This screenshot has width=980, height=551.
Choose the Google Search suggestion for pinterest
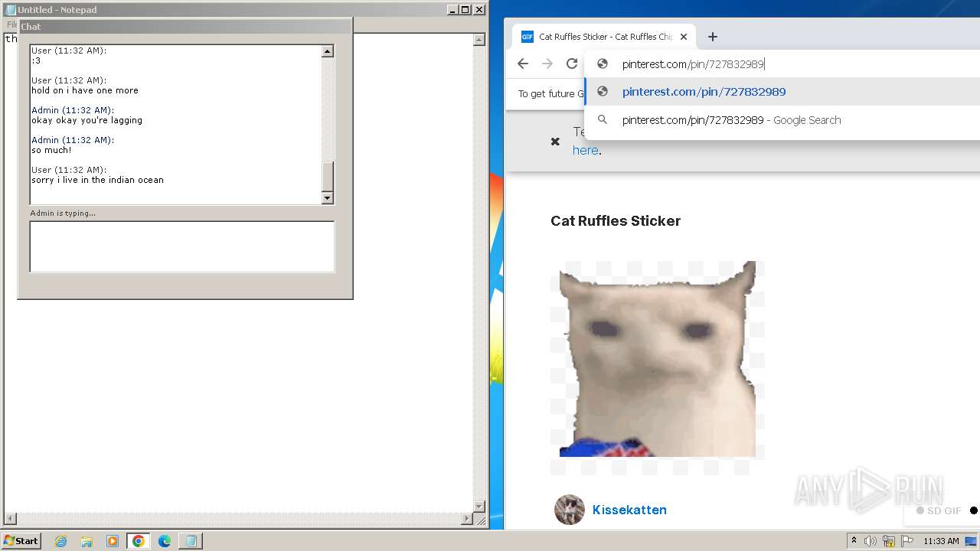(x=782, y=120)
